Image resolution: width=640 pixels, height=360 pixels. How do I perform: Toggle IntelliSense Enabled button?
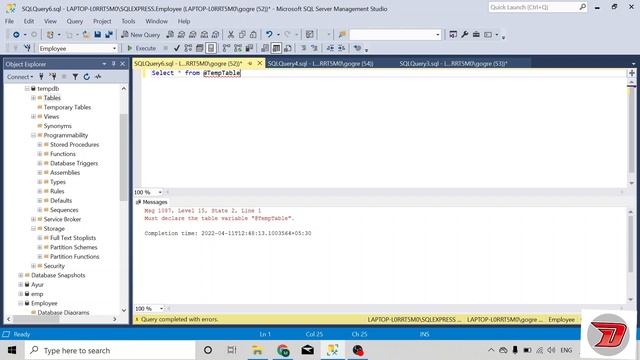tap(211, 48)
